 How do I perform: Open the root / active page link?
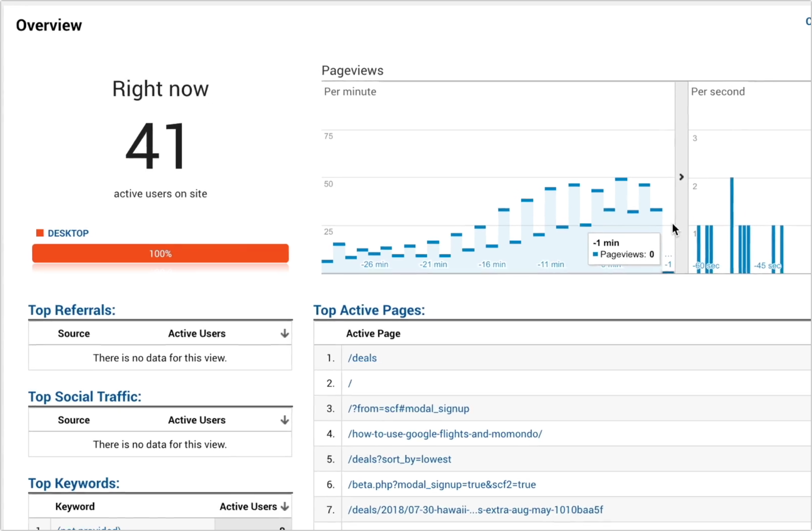[x=350, y=383]
